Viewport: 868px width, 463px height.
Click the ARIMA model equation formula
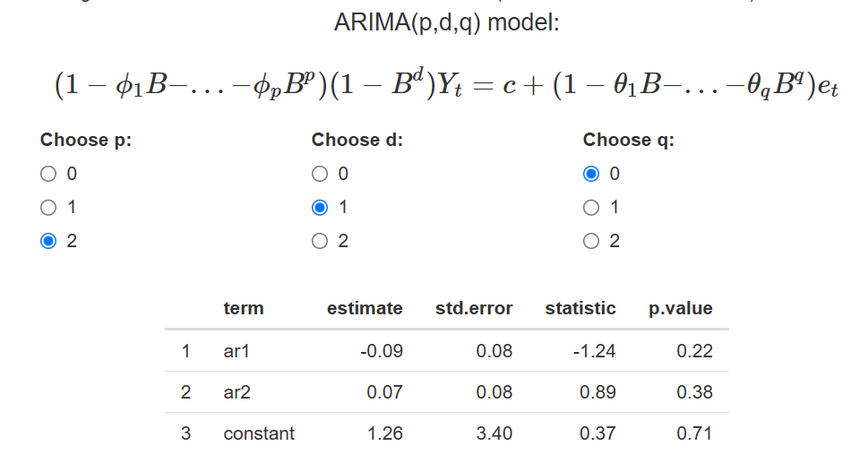[446, 85]
